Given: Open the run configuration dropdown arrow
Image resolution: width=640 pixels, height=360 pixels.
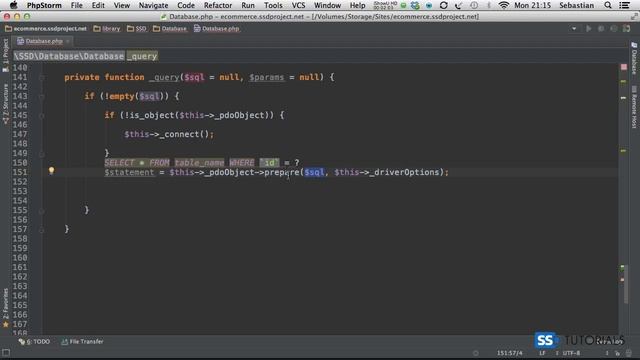Looking at the screenshot, I should click(x=574, y=29).
